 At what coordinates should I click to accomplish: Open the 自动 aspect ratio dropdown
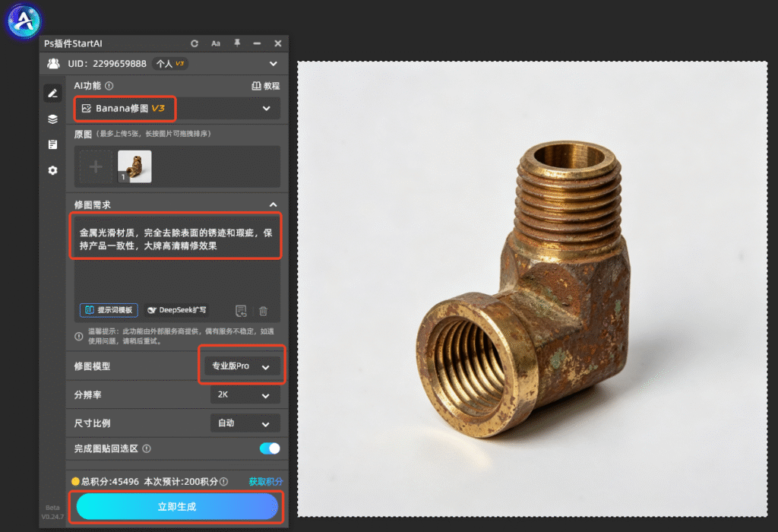(x=245, y=423)
